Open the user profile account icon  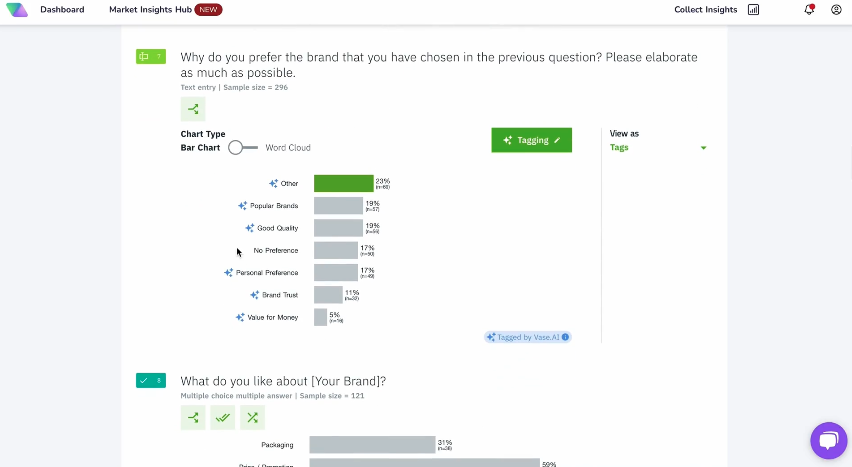coord(836,10)
